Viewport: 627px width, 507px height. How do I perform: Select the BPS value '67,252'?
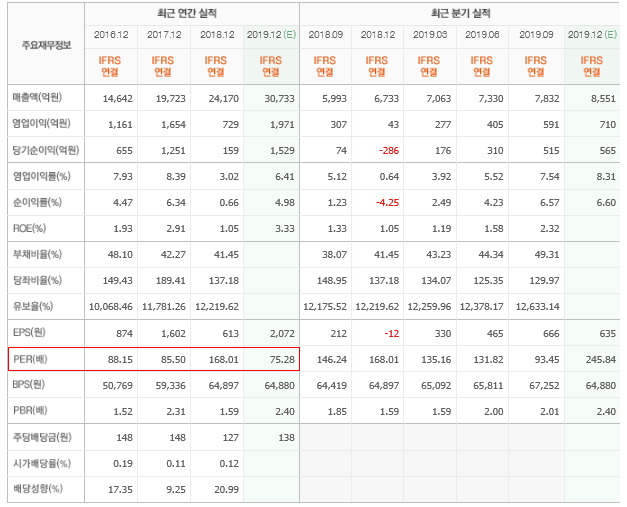pyautogui.click(x=544, y=385)
